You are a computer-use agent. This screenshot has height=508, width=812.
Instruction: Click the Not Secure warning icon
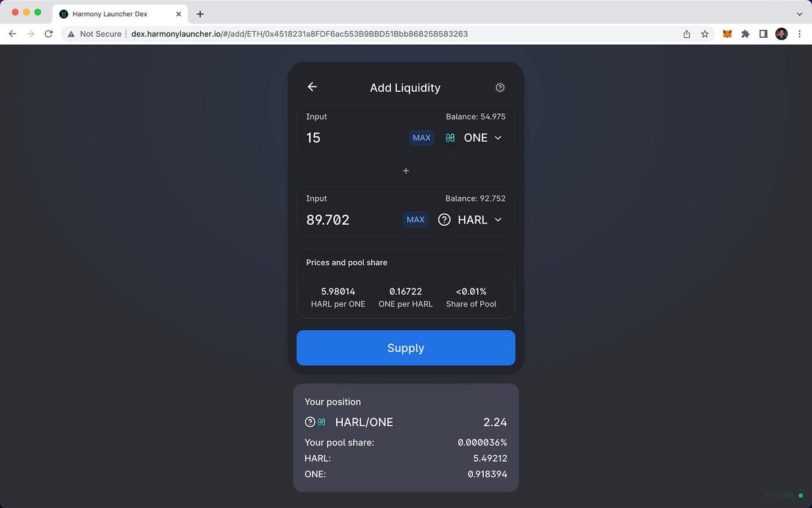71,34
